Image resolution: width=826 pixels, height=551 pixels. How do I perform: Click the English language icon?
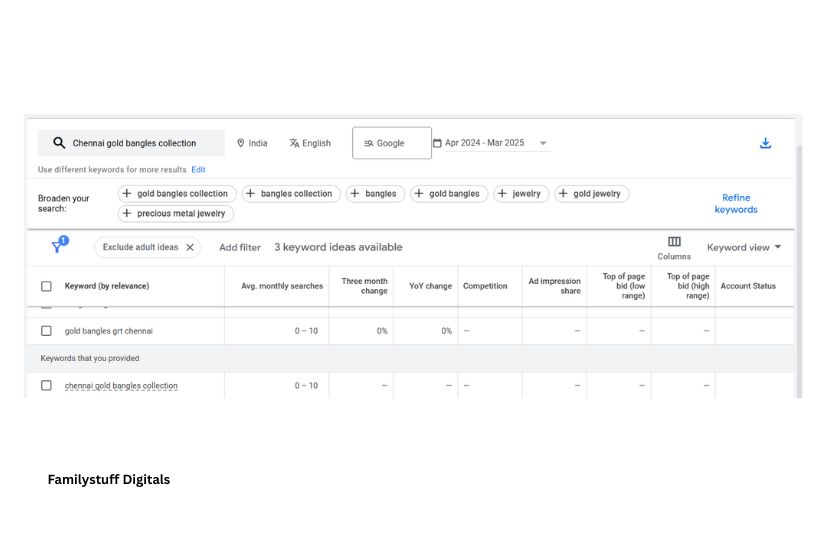[x=295, y=143]
